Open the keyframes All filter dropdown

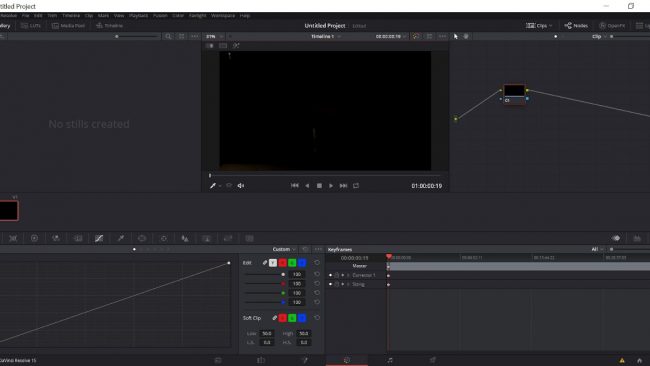pyautogui.click(x=597, y=249)
